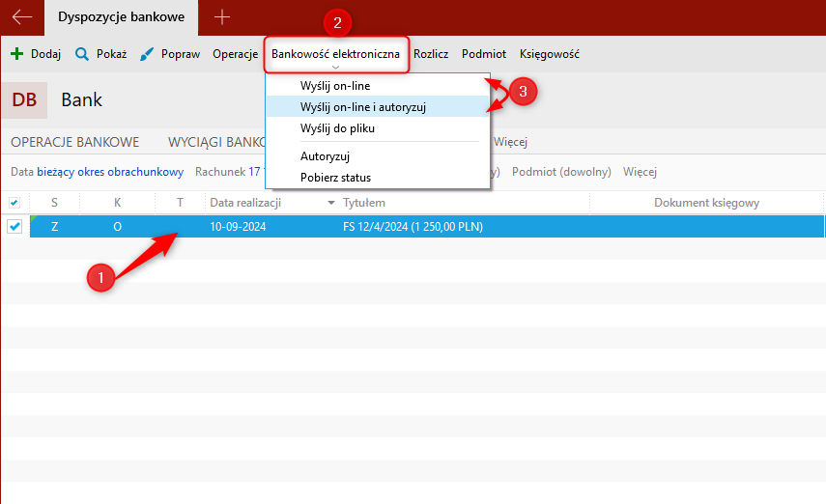The width and height of the screenshot is (826, 504).
Task: Expand the Bankowość elektroniczna dropdown
Action: [x=335, y=54]
